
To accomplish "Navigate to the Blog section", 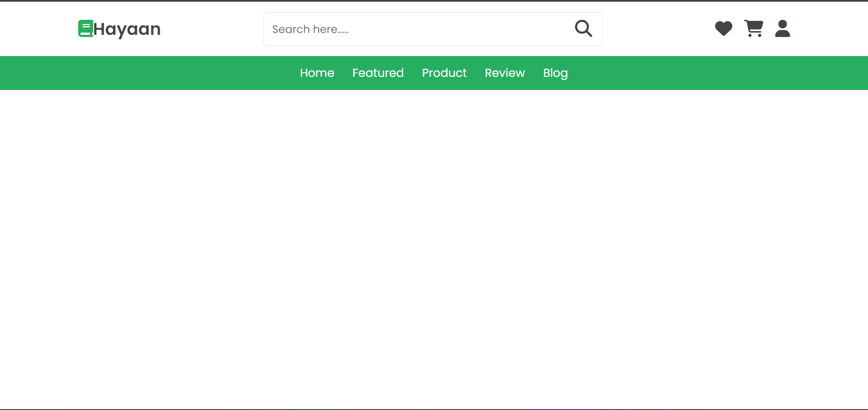I will coord(555,73).
